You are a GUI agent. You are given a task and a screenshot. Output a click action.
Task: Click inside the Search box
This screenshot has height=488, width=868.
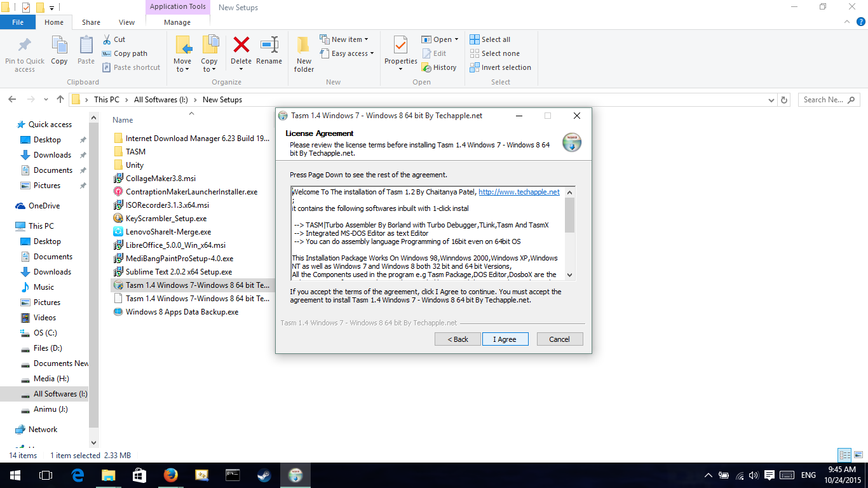(x=826, y=99)
